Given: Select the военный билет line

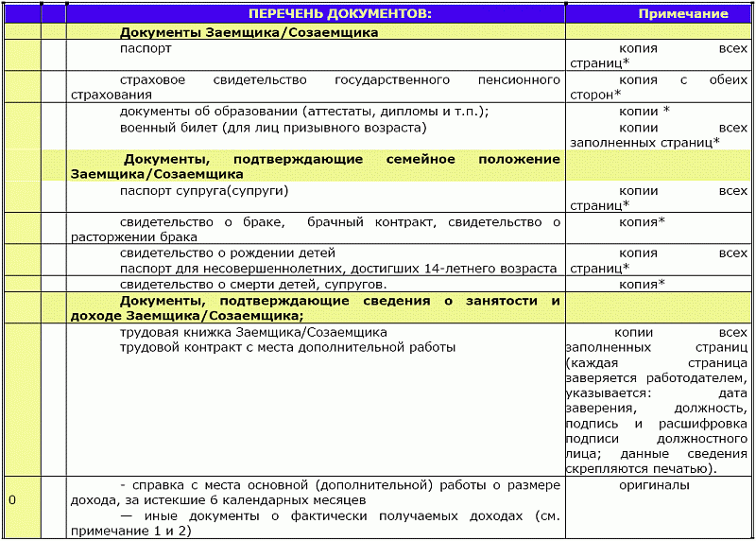Looking at the screenshot, I should [273, 127].
